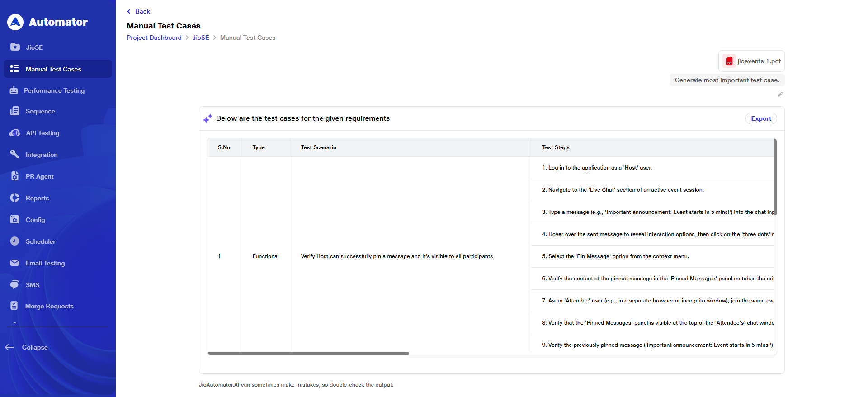This screenshot has height=397, width=868.
Task: Open Sequence from the sidebar
Action: [x=40, y=111]
